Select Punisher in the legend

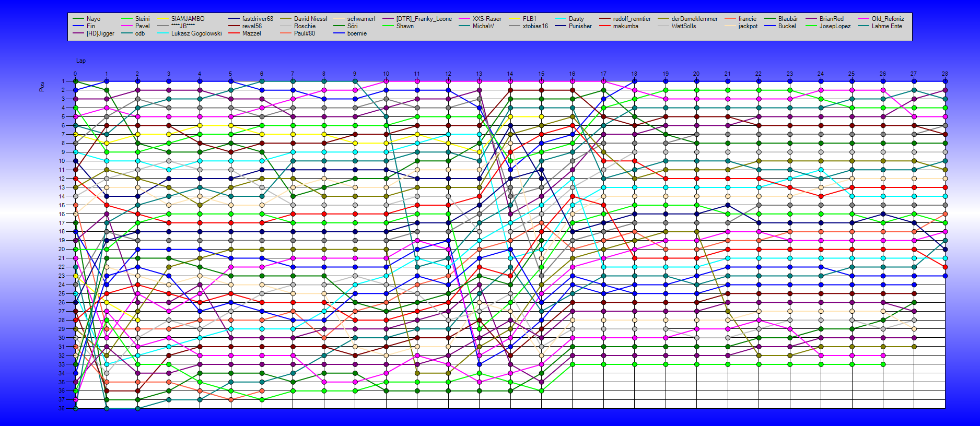click(x=580, y=26)
